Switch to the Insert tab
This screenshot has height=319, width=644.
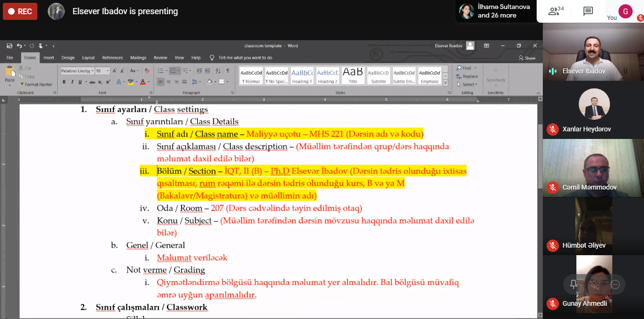click(x=49, y=58)
